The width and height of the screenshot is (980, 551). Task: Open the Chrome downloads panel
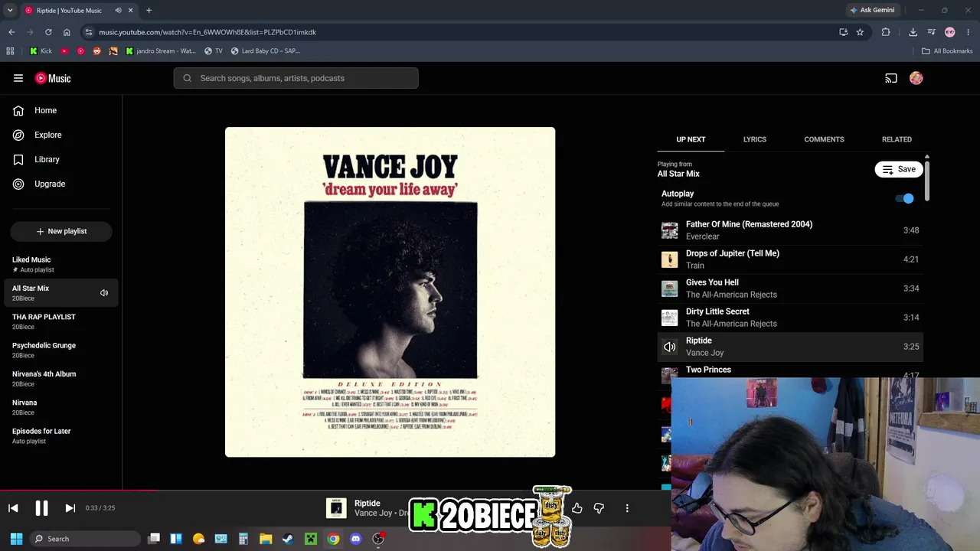pos(913,32)
